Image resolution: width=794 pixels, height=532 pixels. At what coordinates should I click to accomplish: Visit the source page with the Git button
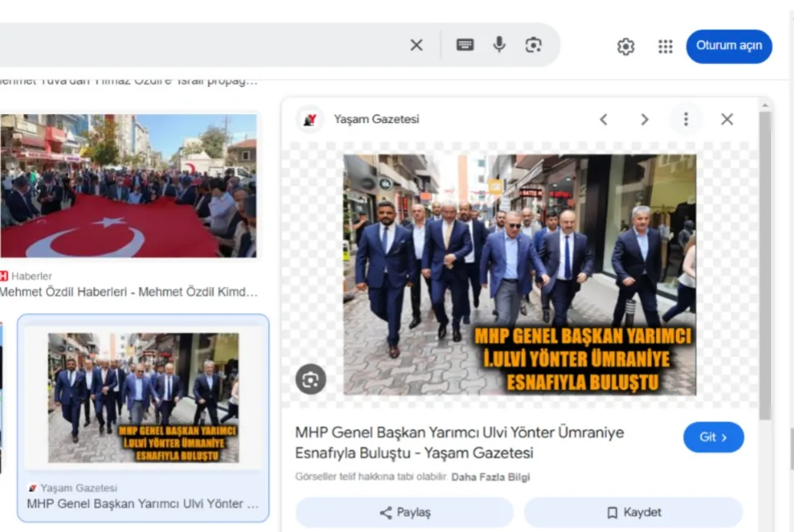pos(713,437)
